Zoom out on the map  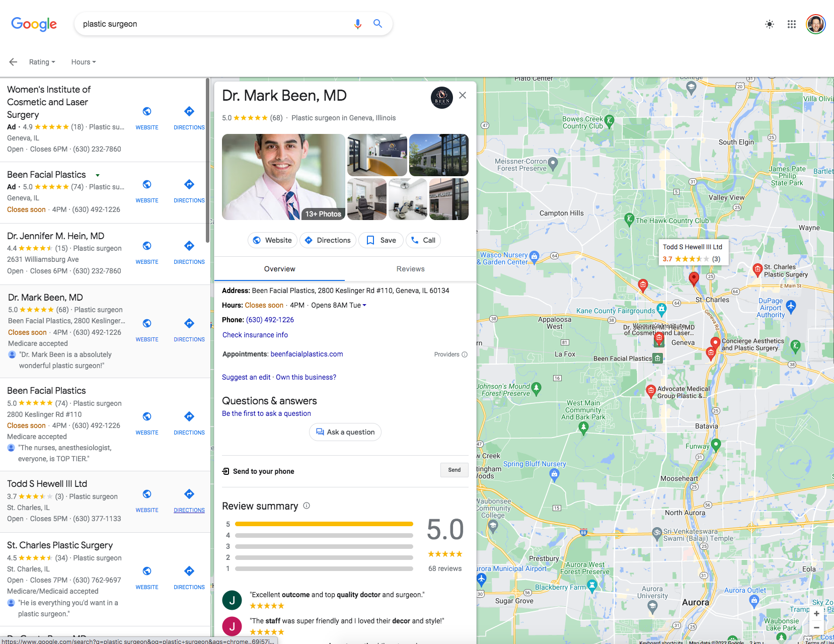(x=816, y=627)
